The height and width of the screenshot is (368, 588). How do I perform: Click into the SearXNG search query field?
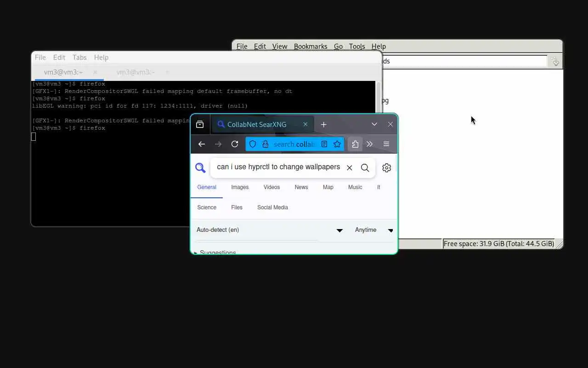coord(278,167)
